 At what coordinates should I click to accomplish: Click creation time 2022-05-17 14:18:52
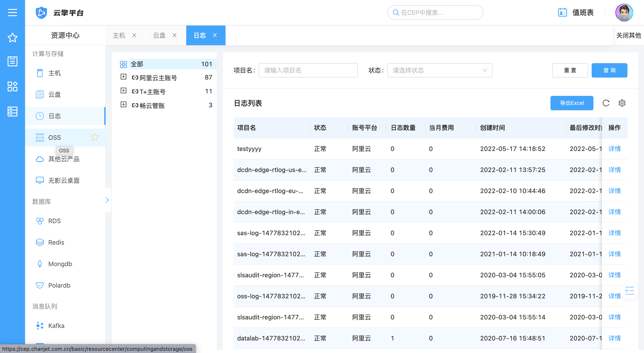(512, 149)
